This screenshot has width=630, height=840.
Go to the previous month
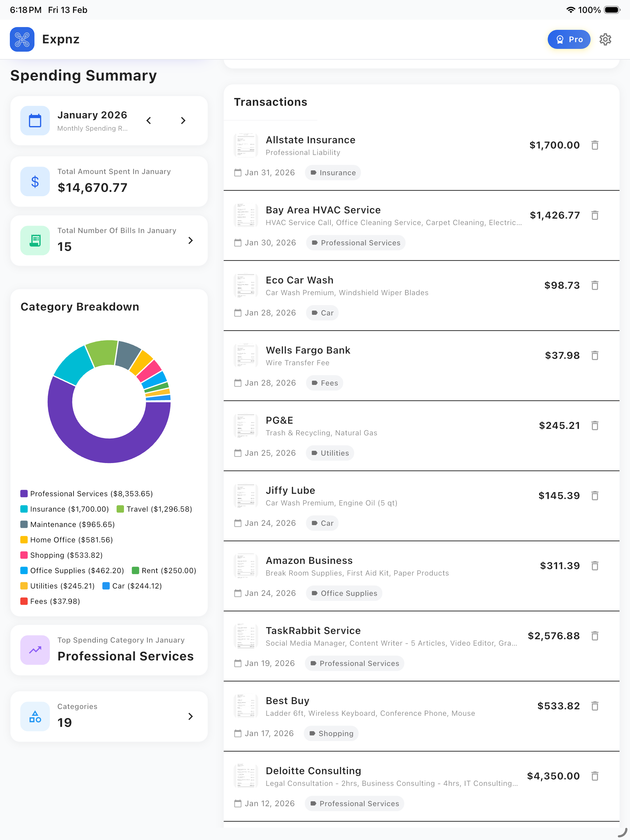tap(149, 121)
